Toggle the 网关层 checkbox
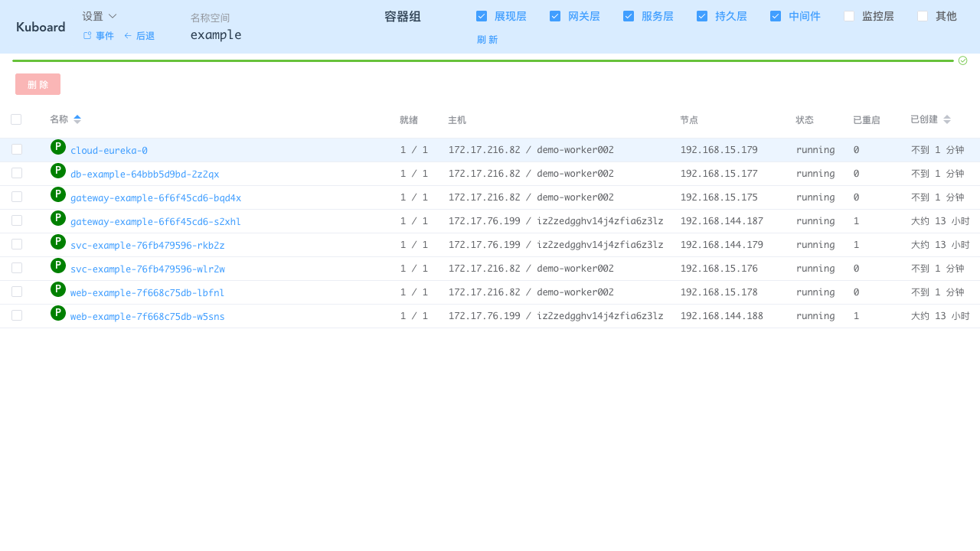The height and width of the screenshot is (551, 980). coord(555,16)
